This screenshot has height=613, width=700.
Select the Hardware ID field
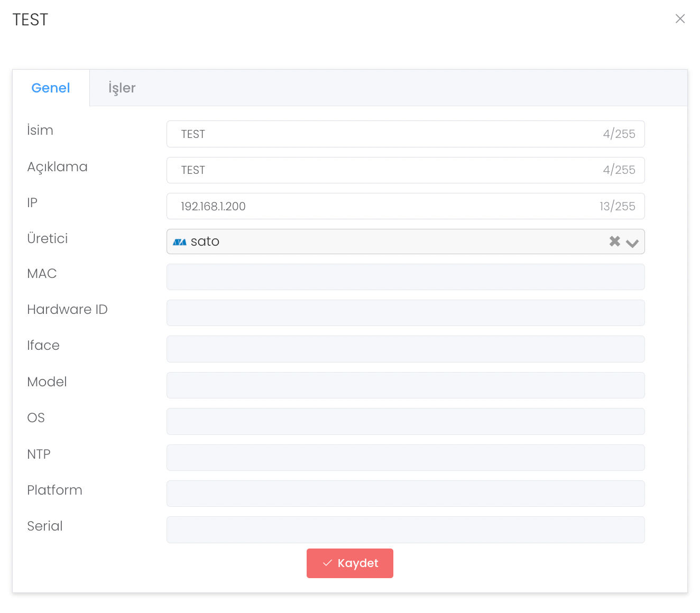405,313
